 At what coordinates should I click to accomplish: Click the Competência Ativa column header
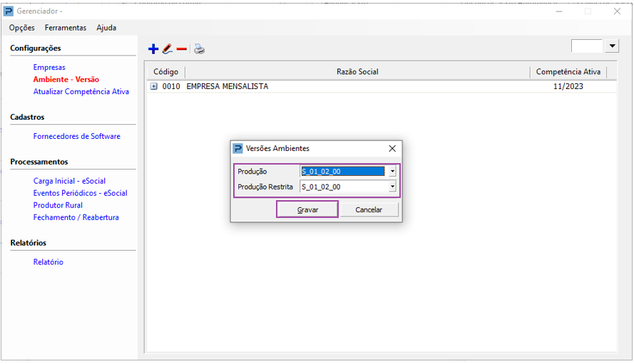pos(568,71)
